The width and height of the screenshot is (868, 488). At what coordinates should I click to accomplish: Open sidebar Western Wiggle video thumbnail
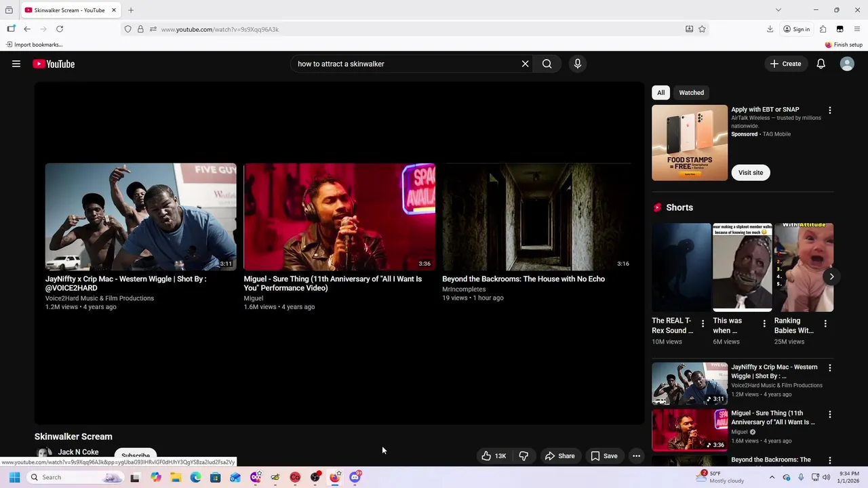point(690,383)
